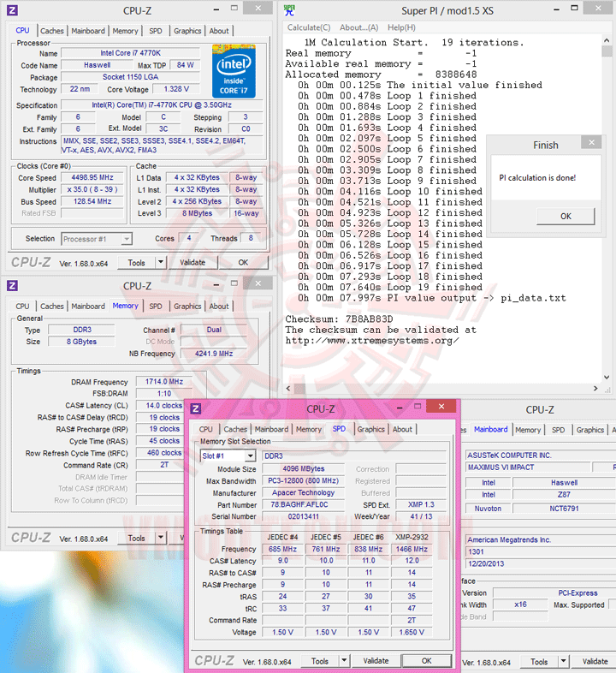Viewport: 616px width, 673px height.
Task: Minimize the Super PI window
Action: point(556,9)
